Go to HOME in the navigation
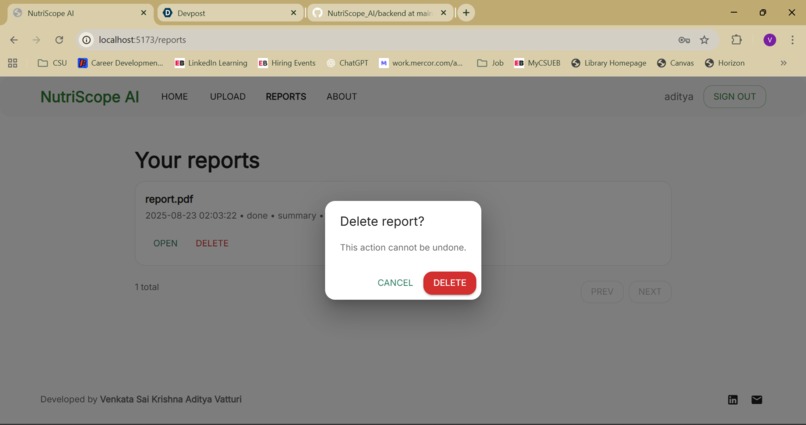The width and height of the screenshot is (806, 425). click(x=174, y=97)
